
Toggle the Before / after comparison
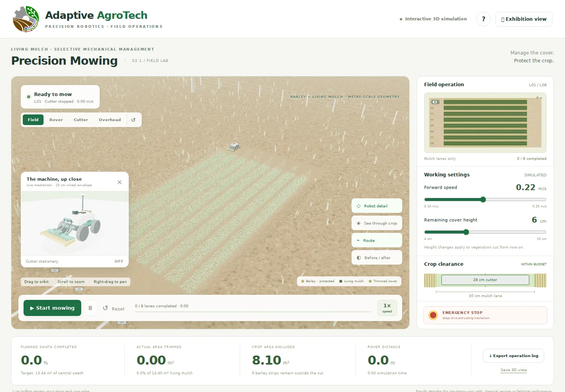click(377, 258)
